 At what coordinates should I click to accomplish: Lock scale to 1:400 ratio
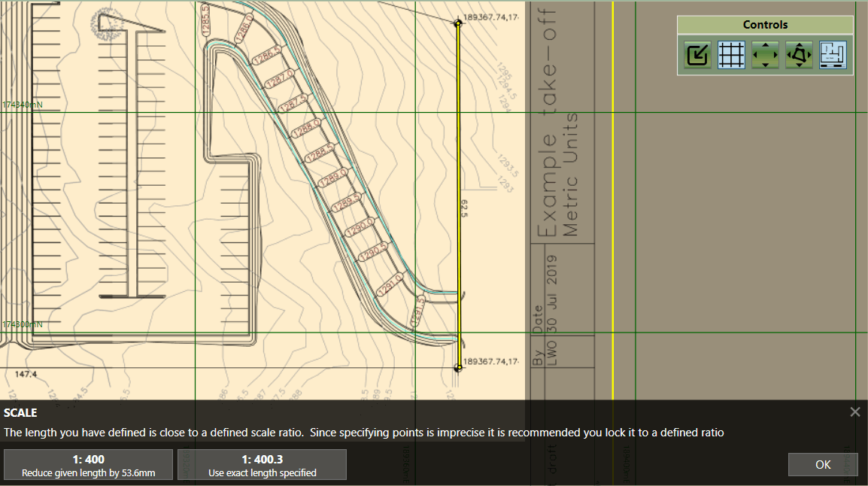[x=89, y=465]
